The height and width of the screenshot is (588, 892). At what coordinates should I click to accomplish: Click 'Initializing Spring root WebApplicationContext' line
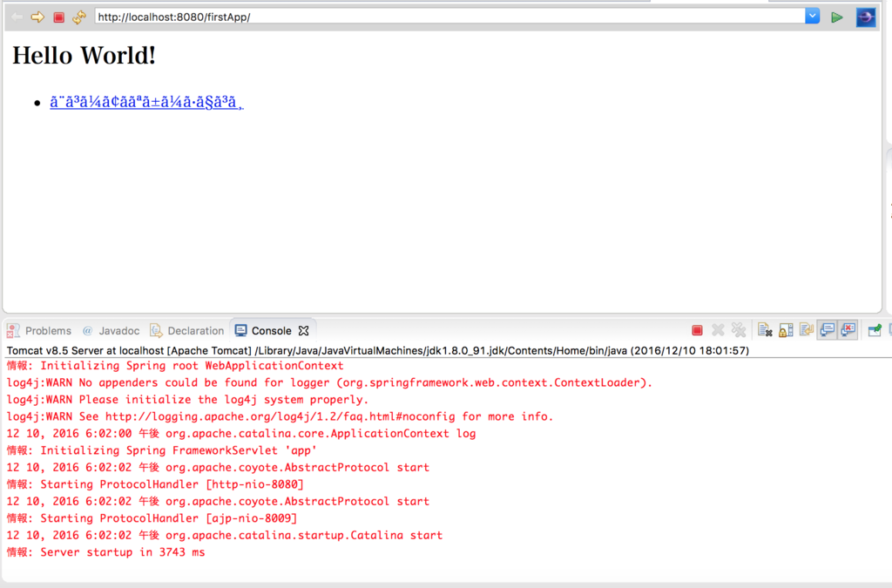tap(175, 366)
